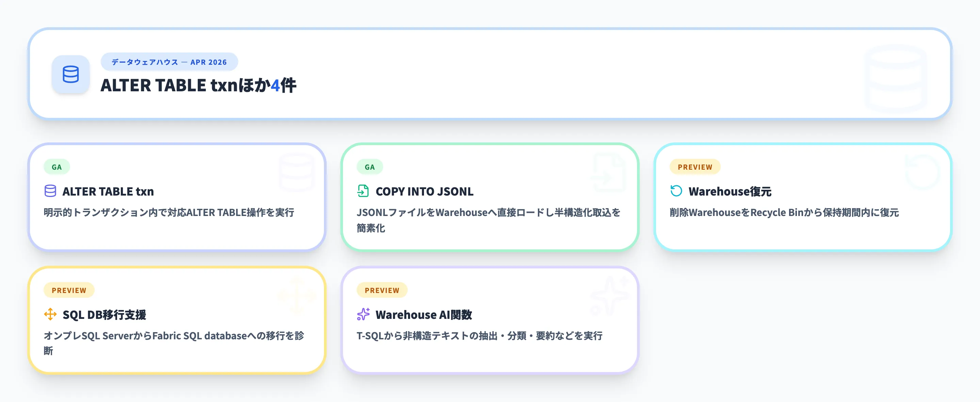This screenshot has width=980, height=402.
Task: Click the GA badge on COPY INTO JSONL card
Action: pos(370,167)
